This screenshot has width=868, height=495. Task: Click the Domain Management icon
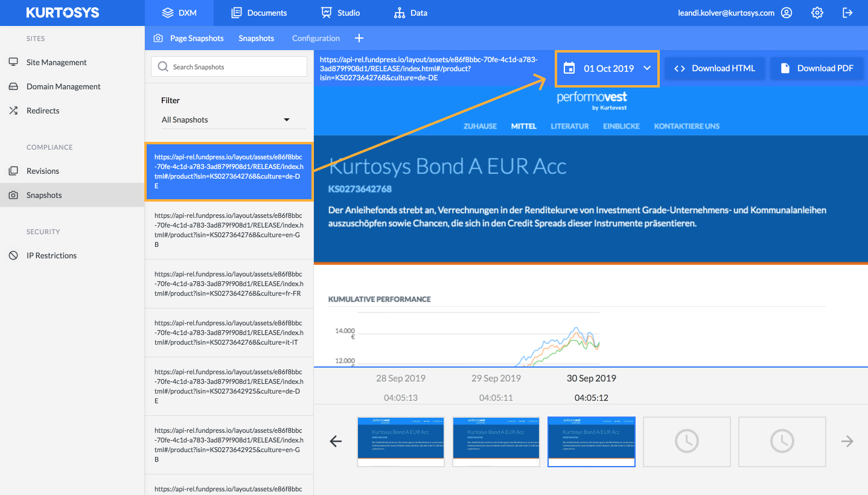(13, 86)
